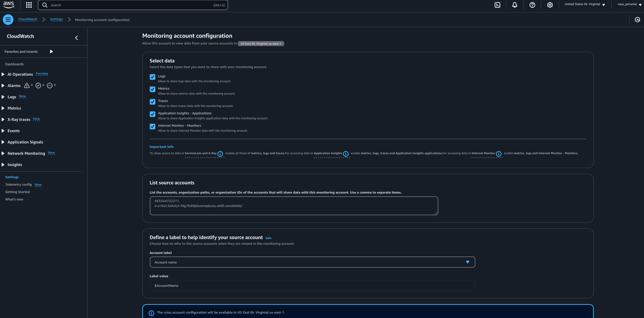Expand the Metrics sidebar section
The width and height of the screenshot is (644, 318).
[x=3, y=108]
